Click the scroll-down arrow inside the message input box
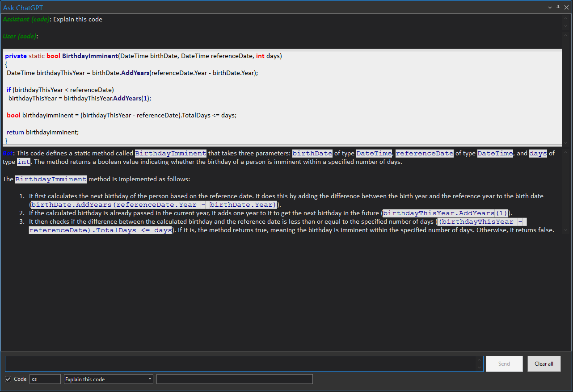The image size is (573, 392). pos(480,368)
